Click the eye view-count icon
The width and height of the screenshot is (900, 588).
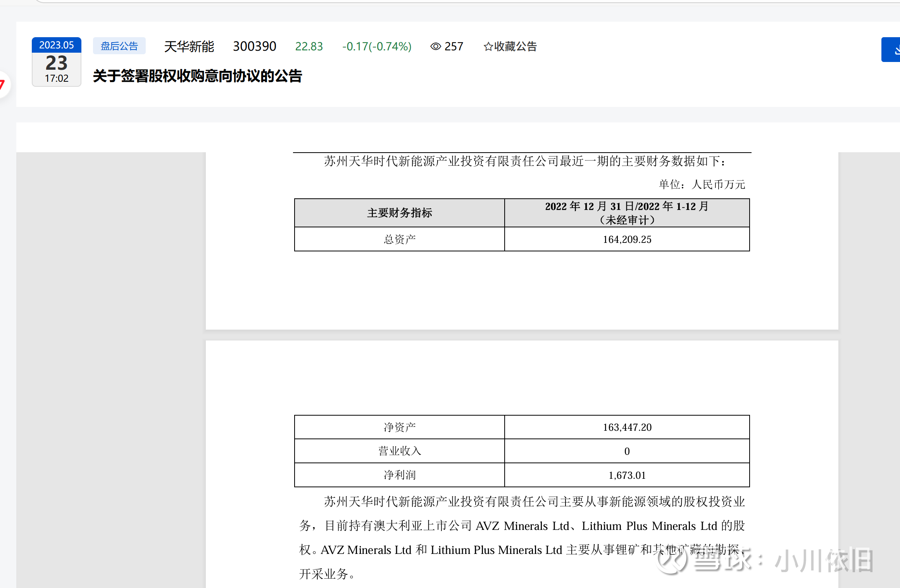[x=436, y=46]
